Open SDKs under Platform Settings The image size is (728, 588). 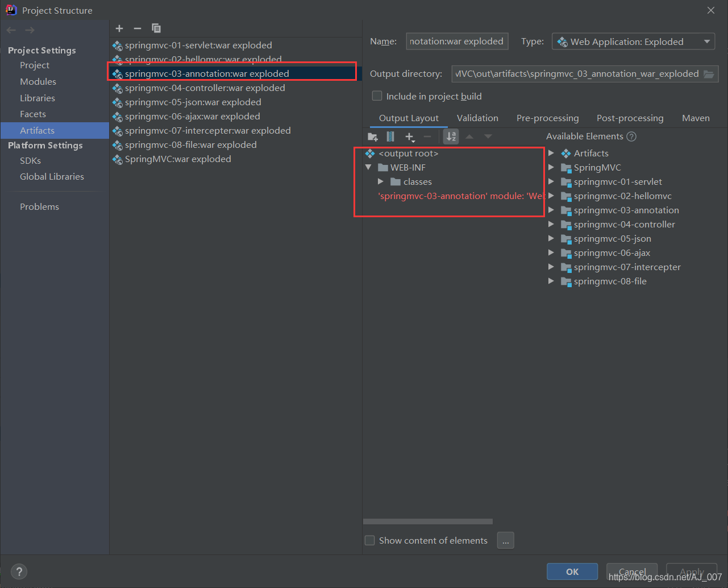tap(30, 161)
